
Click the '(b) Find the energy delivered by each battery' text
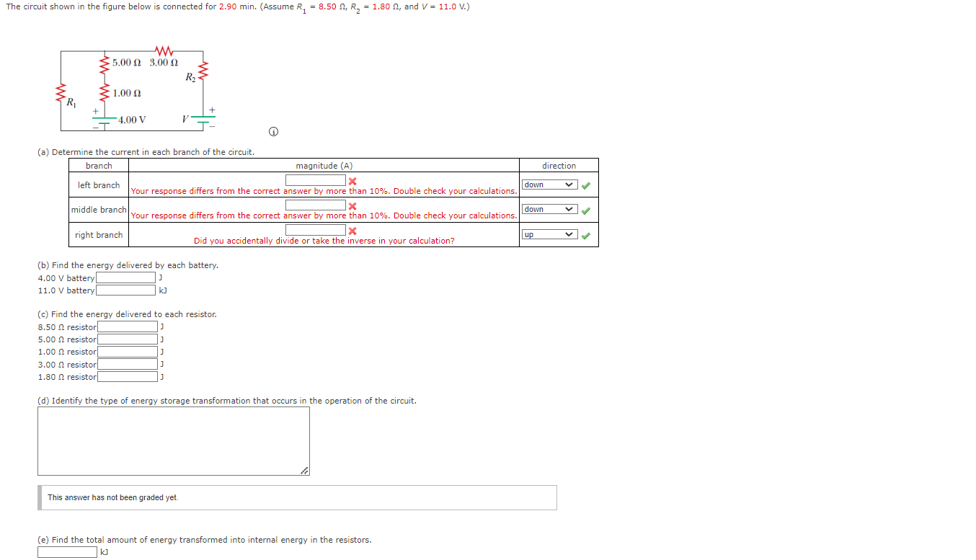pyautogui.click(x=128, y=265)
